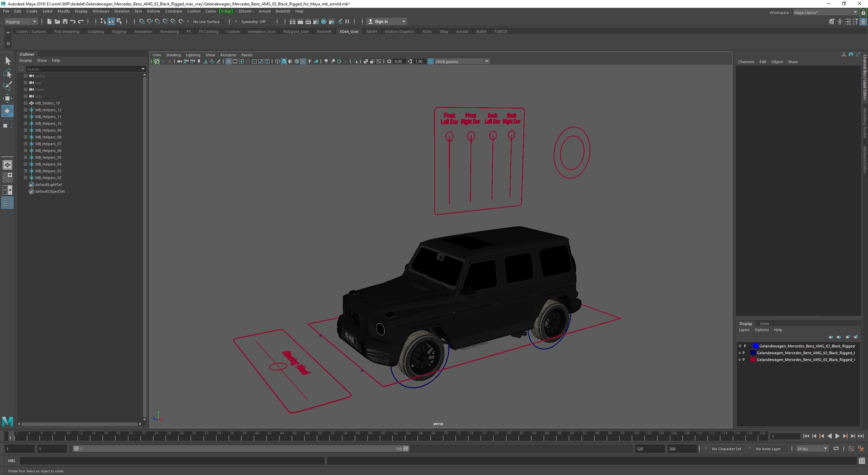The height and width of the screenshot is (475, 868).
Task: Click the MEL command language label
Action: pos(12,461)
